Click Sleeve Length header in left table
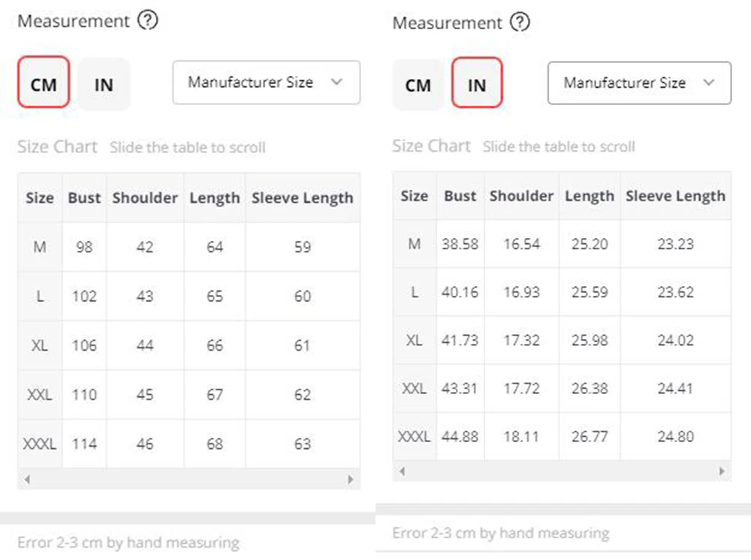 point(302,197)
